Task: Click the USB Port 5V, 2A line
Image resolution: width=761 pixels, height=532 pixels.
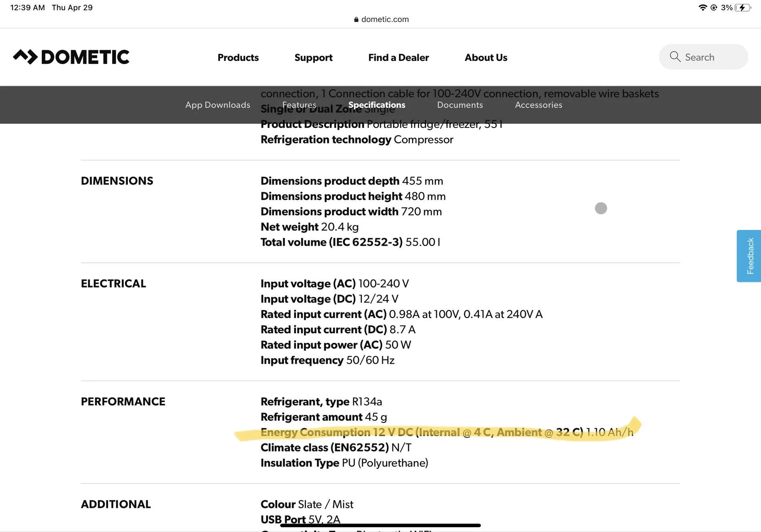Action: click(300, 520)
